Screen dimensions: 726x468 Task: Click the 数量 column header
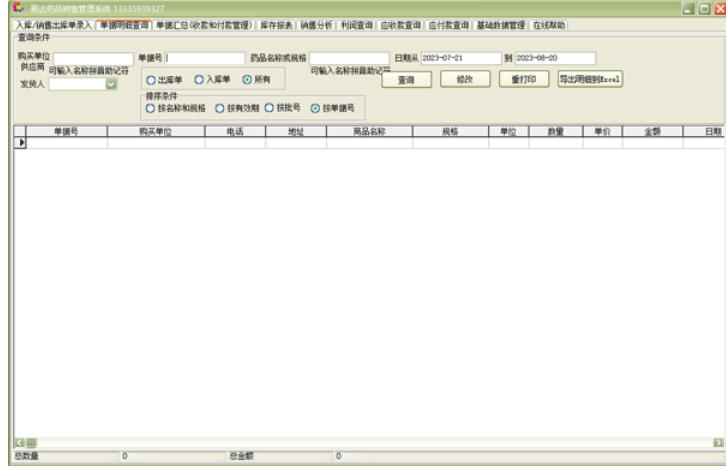(x=556, y=131)
